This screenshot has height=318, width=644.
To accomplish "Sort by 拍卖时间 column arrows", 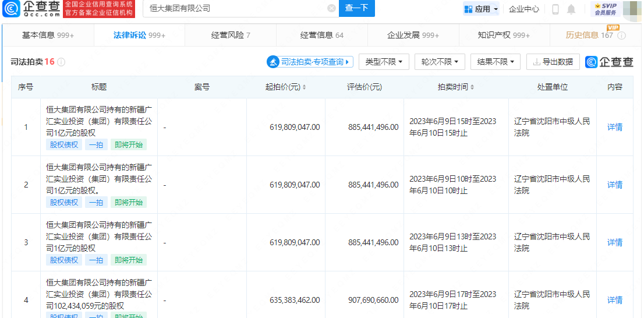I will click(x=472, y=87).
